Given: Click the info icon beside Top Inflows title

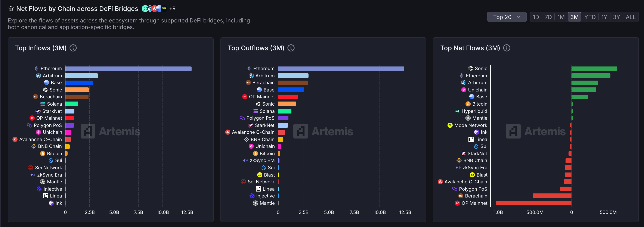Looking at the screenshot, I should (73, 48).
